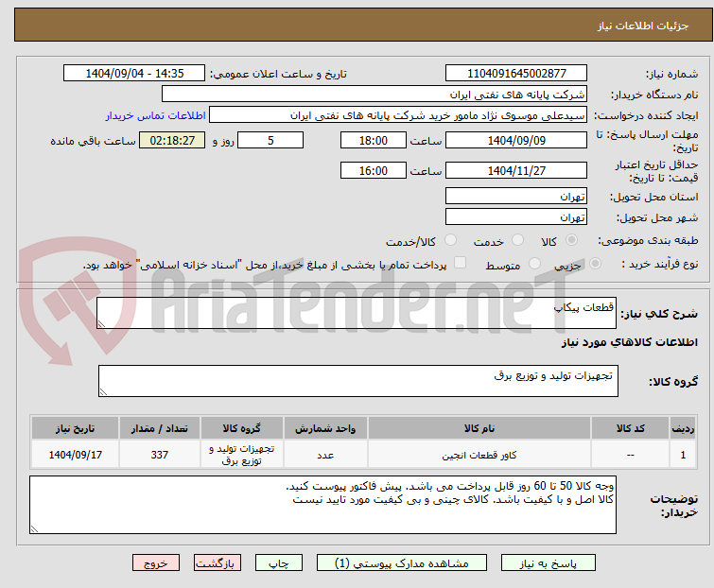Click the buyer name field شرکت پایانه های نفتی ایران

374,95
